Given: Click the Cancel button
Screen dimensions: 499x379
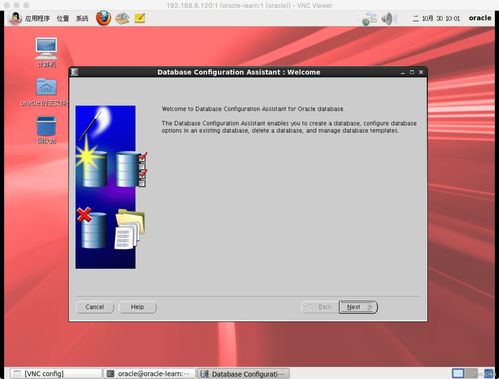Looking at the screenshot, I should [x=95, y=307].
